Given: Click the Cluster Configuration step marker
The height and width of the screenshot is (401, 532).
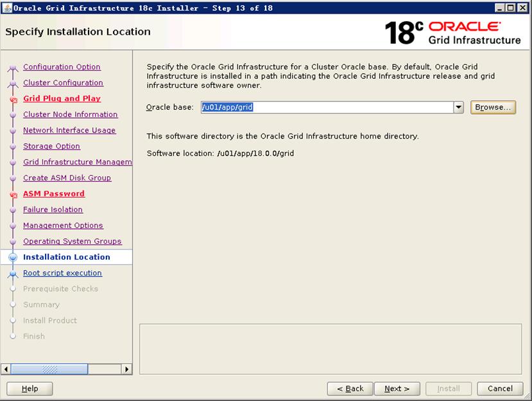Looking at the screenshot, I should coord(13,83).
